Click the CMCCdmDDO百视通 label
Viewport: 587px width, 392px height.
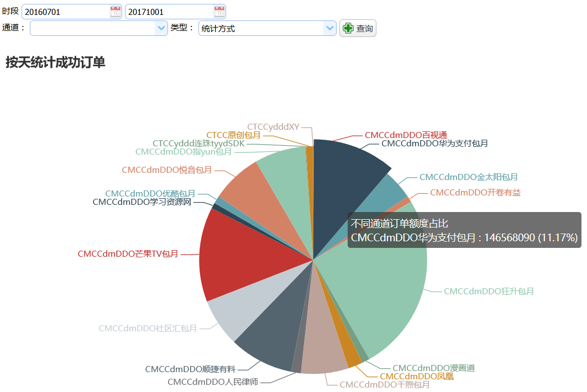click(x=406, y=135)
